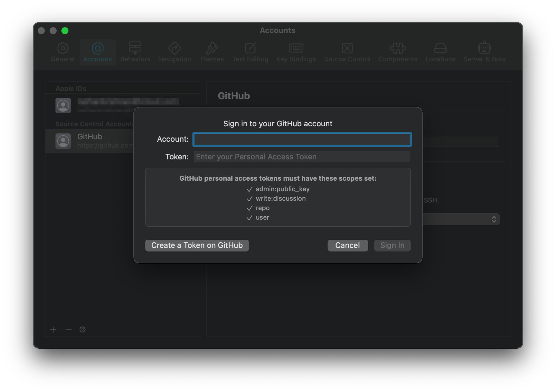Open the dropdown behind the dialog
Image resolution: width=556 pixels, height=392 pixels.
coord(461,219)
